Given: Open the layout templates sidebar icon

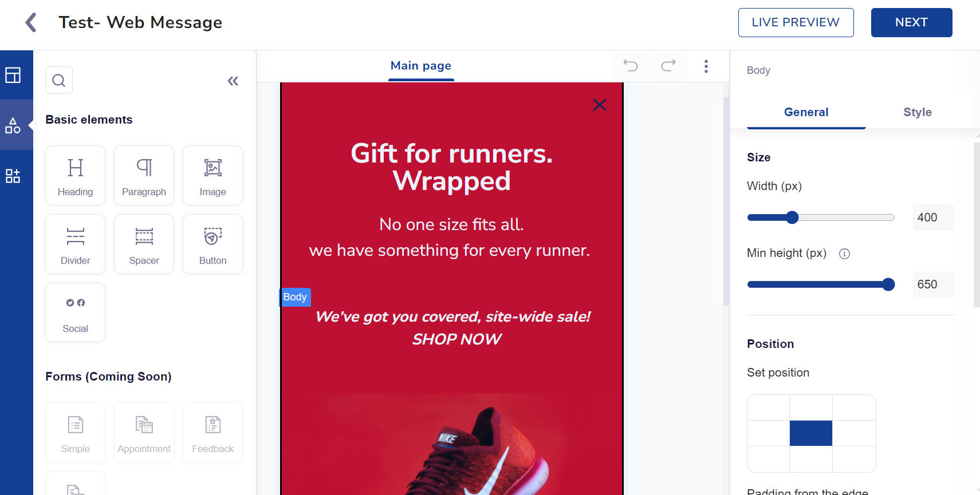Looking at the screenshot, I should pyautogui.click(x=13, y=75).
